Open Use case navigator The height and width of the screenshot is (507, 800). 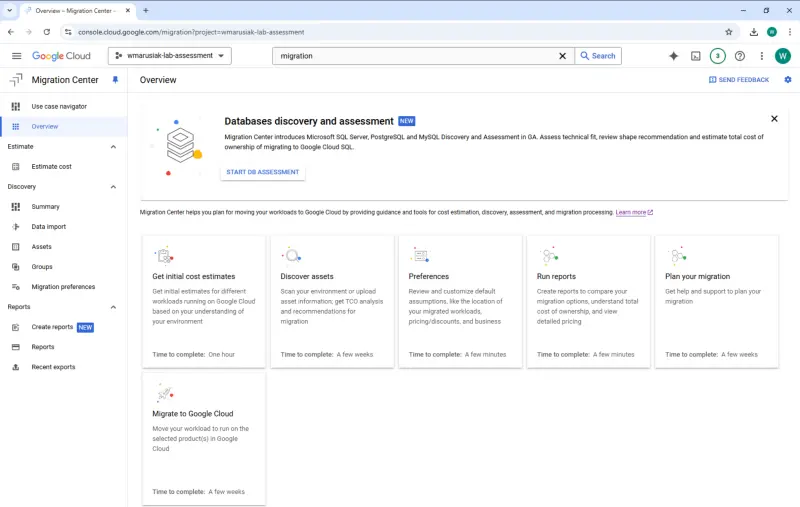tap(64, 106)
